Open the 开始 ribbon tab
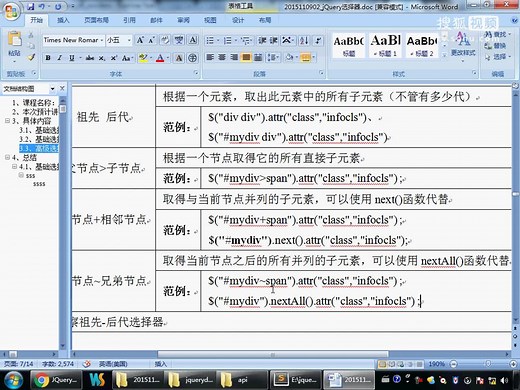 (x=37, y=20)
